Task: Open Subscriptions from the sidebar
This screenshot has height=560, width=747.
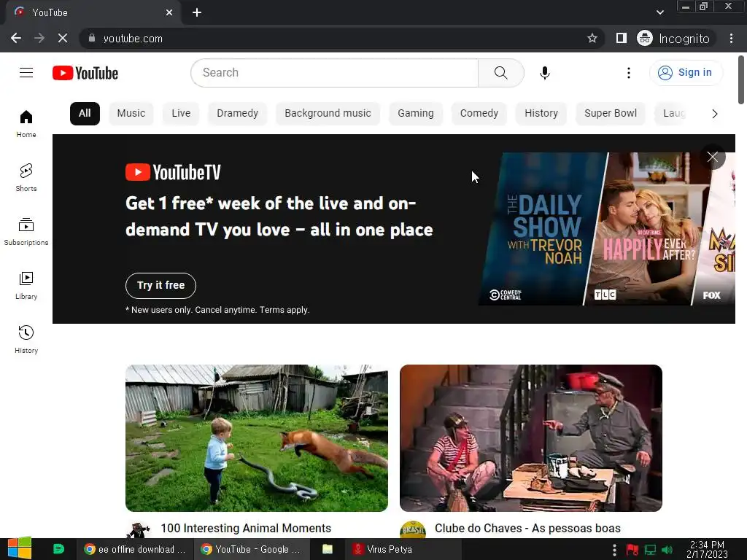Action: coord(26,231)
